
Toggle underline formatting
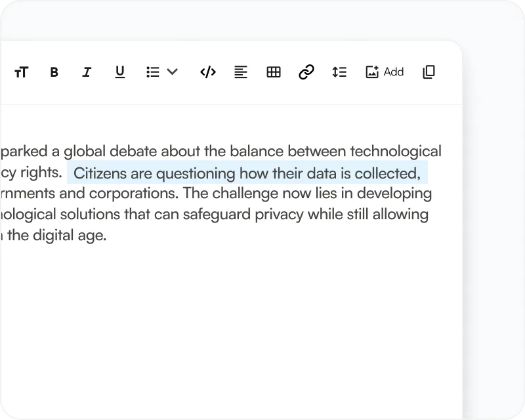pos(119,72)
